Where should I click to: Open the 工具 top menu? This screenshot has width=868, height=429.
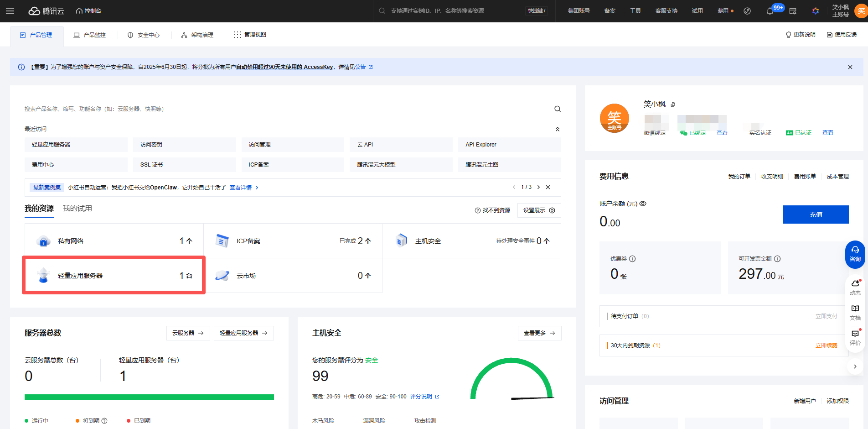click(x=635, y=11)
